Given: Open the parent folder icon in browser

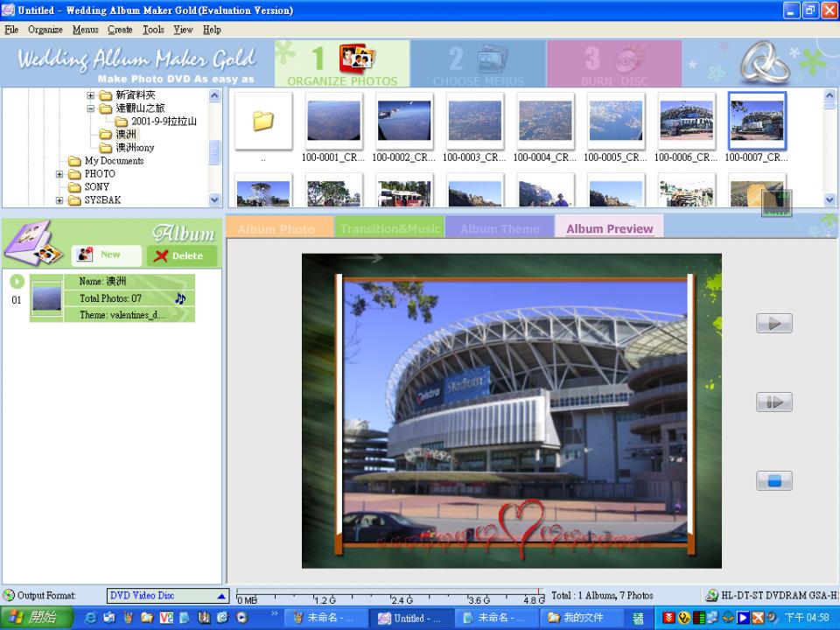Looking at the screenshot, I should pyautogui.click(x=263, y=122).
